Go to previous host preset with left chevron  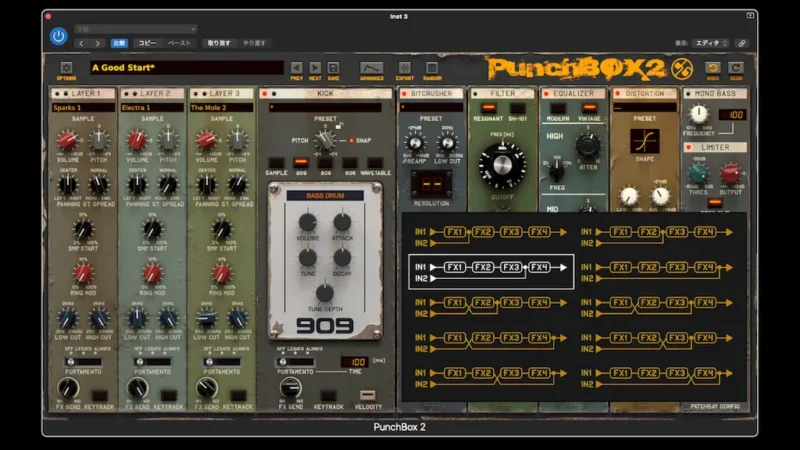click(x=81, y=43)
